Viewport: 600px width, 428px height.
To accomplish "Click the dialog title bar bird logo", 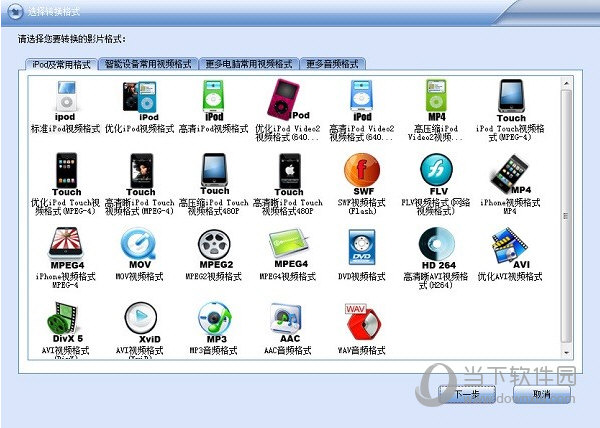I will click(15, 11).
